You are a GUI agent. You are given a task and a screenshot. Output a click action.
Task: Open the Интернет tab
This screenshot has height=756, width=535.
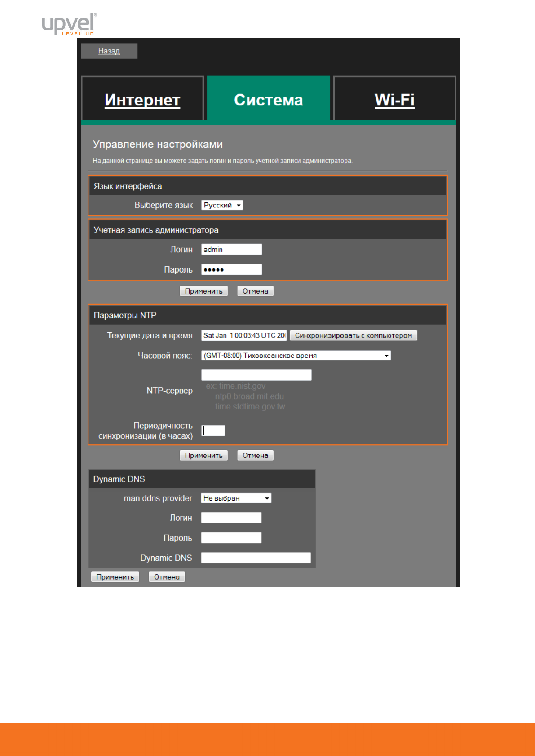point(142,100)
